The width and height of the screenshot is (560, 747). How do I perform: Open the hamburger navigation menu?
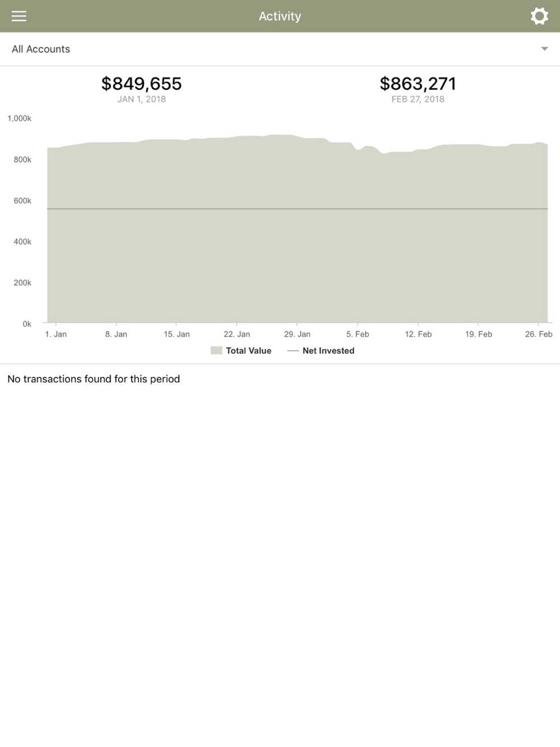[19, 16]
